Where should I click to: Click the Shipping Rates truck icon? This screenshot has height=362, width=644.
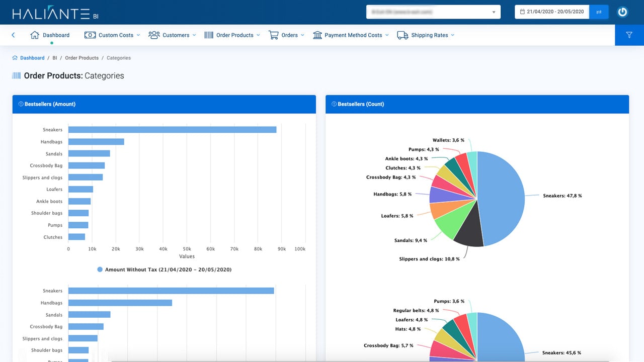point(403,35)
